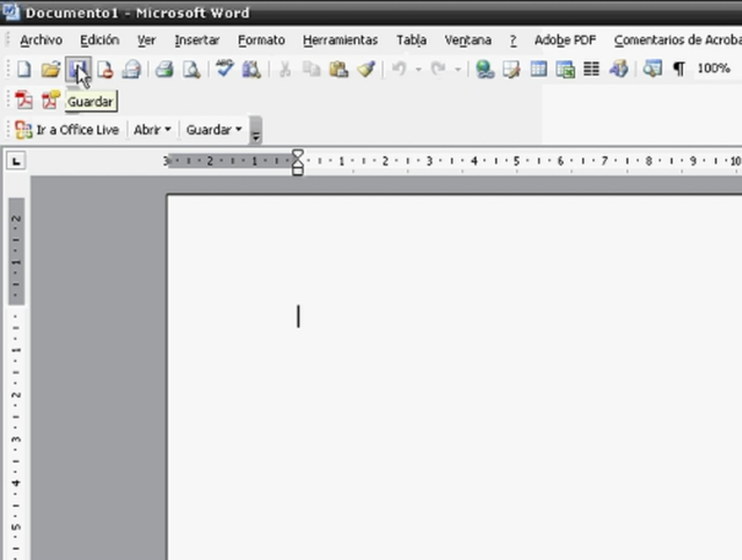
Task: Click the Redo arrow icon
Action: (438, 69)
